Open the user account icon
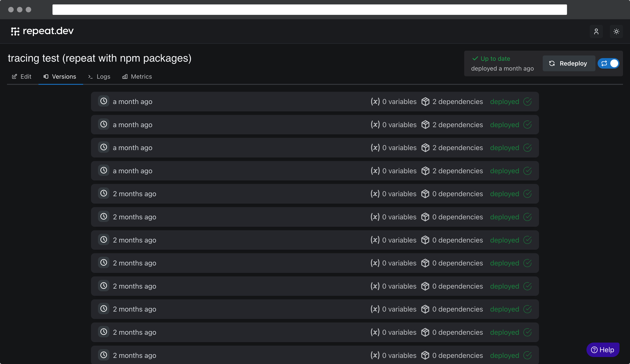Image resolution: width=630 pixels, height=364 pixels. click(596, 31)
